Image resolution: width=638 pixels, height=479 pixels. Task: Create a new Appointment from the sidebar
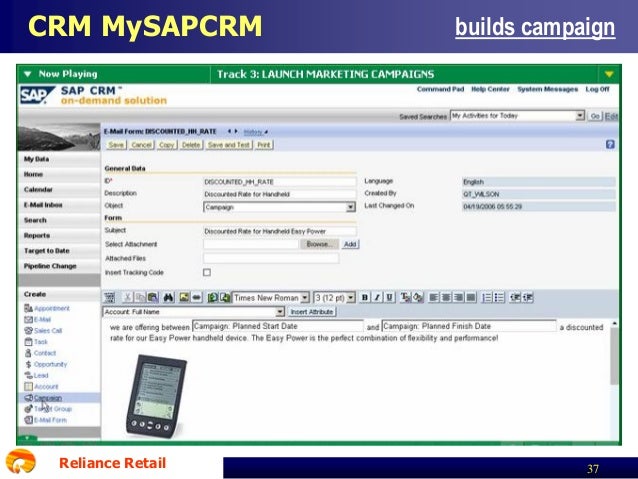point(52,308)
